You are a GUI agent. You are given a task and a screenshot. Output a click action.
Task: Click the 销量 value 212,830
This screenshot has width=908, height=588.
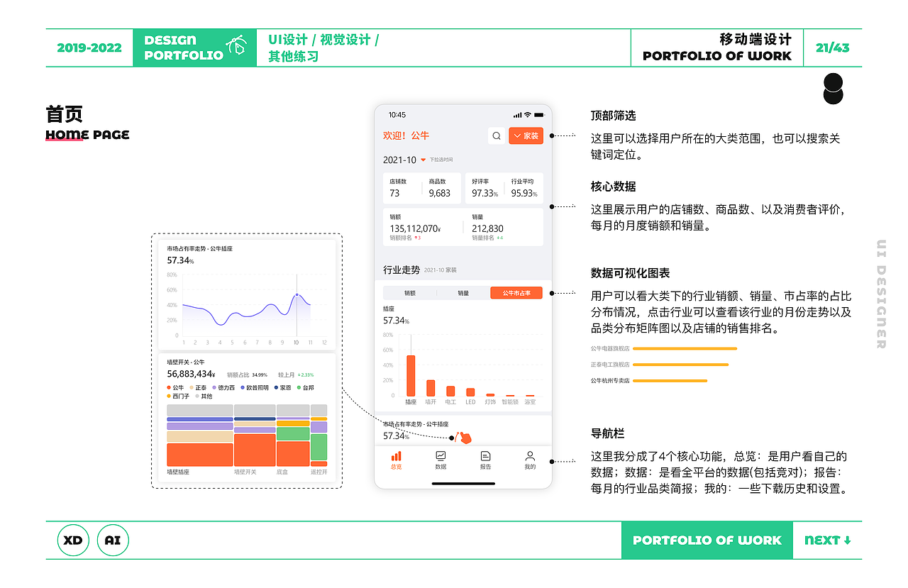(487, 228)
